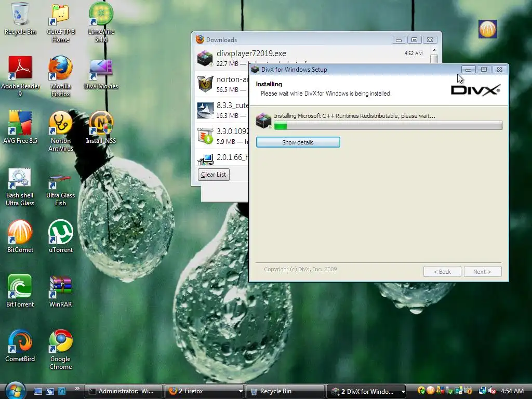This screenshot has width=532, height=399.
Task: Launch the LimeWire 5.4.6 shortcut
Action: coord(101,22)
